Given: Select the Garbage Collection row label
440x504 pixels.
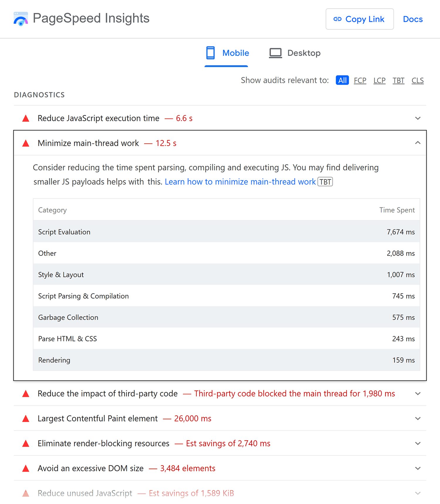Looking at the screenshot, I should (68, 318).
